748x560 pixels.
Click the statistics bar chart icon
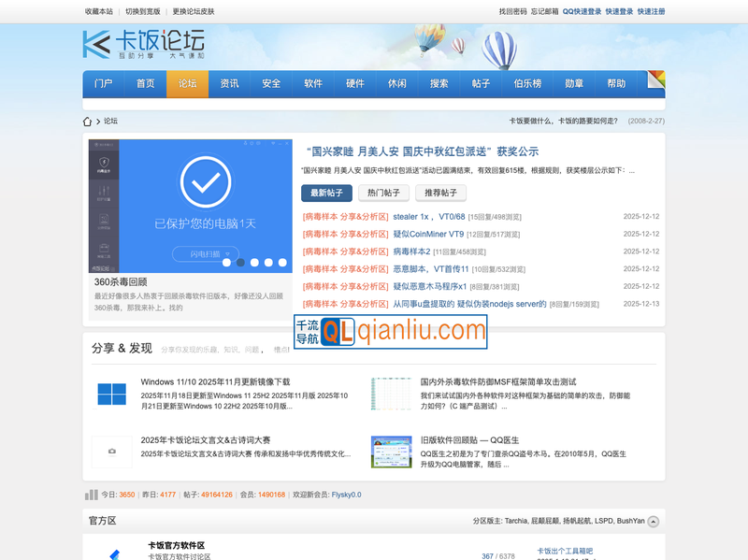[x=92, y=495]
